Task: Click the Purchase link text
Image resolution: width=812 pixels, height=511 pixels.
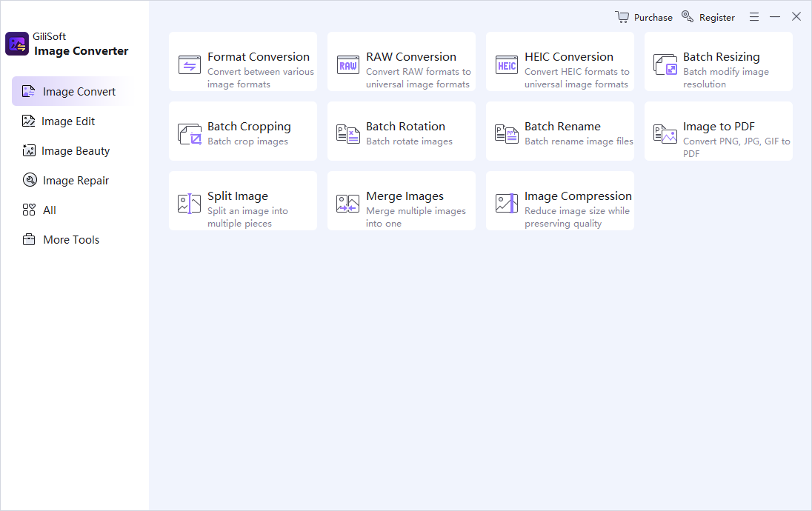Action: pyautogui.click(x=653, y=18)
